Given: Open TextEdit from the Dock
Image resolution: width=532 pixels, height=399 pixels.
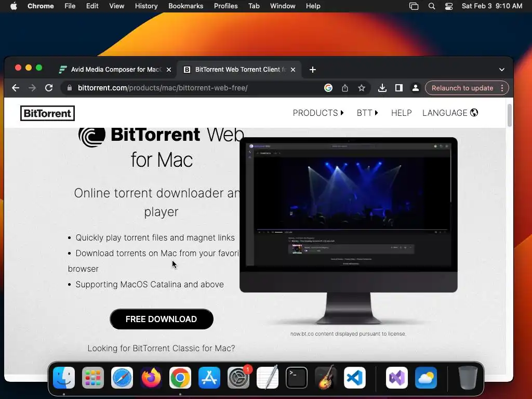Looking at the screenshot, I should tap(268, 378).
